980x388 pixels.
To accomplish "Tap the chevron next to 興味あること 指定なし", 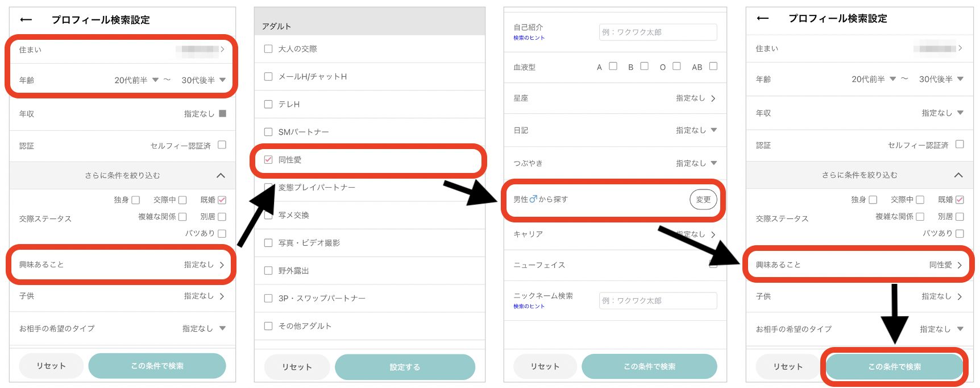I will tap(222, 265).
